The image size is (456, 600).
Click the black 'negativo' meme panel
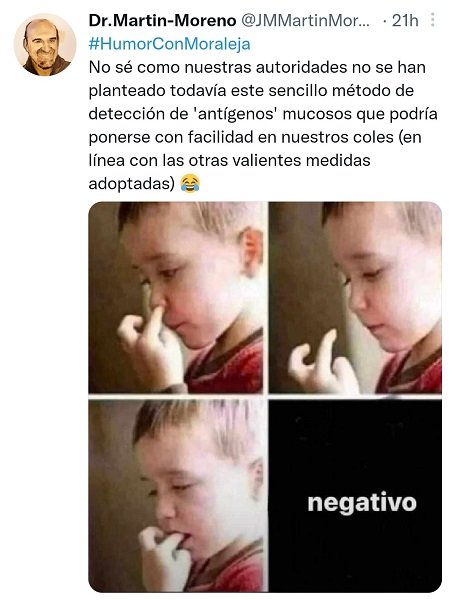(355, 495)
